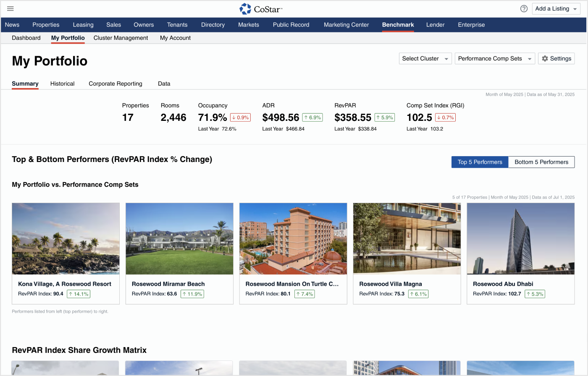Open the Kona Village property name link

(65, 284)
